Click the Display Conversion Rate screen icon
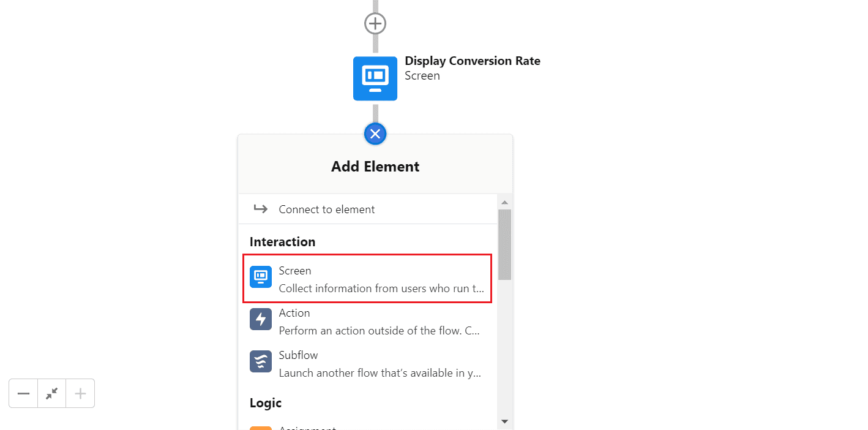The height and width of the screenshot is (430, 868). click(375, 78)
